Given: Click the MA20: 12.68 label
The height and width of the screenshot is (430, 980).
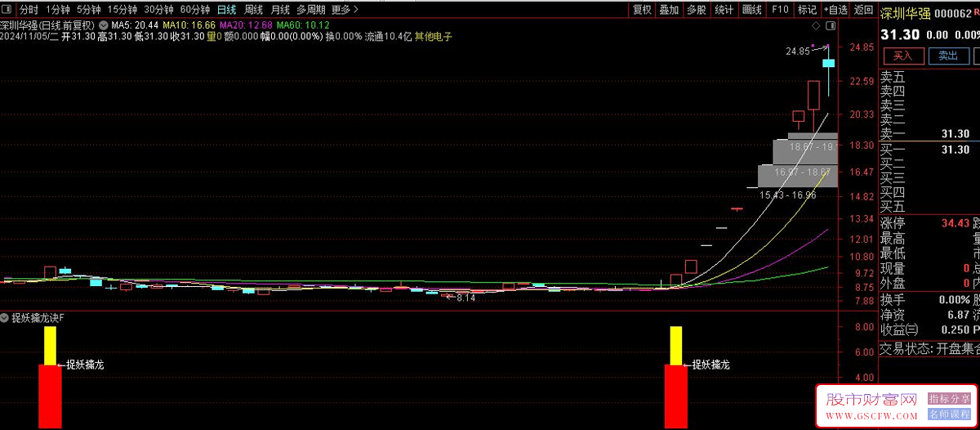Looking at the screenshot, I should point(246,25).
